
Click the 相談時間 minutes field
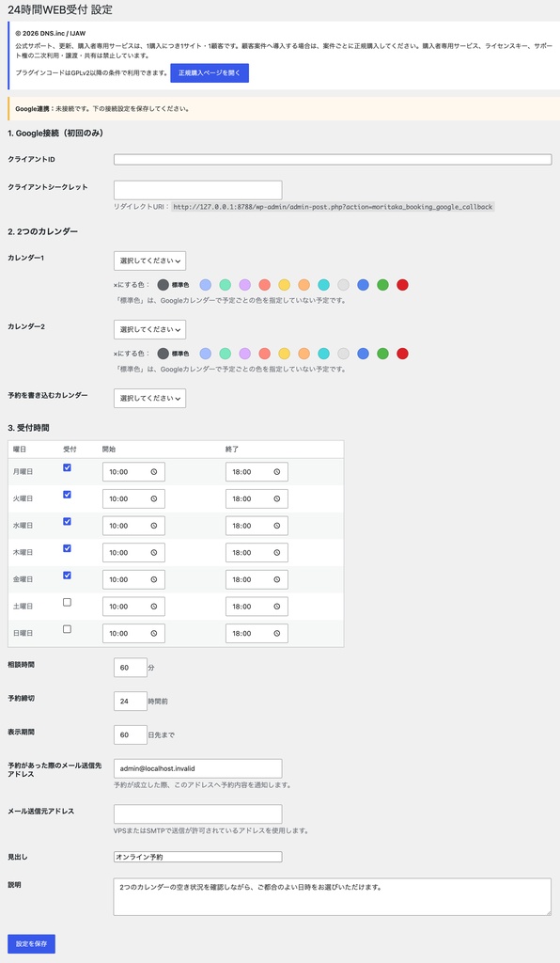(x=130, y=668)
